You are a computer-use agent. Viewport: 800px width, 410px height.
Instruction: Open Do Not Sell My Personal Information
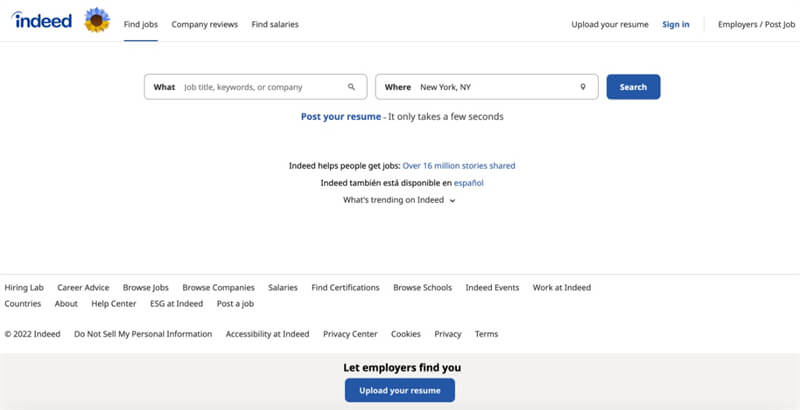pyautogui.click(x=143, y=334)
